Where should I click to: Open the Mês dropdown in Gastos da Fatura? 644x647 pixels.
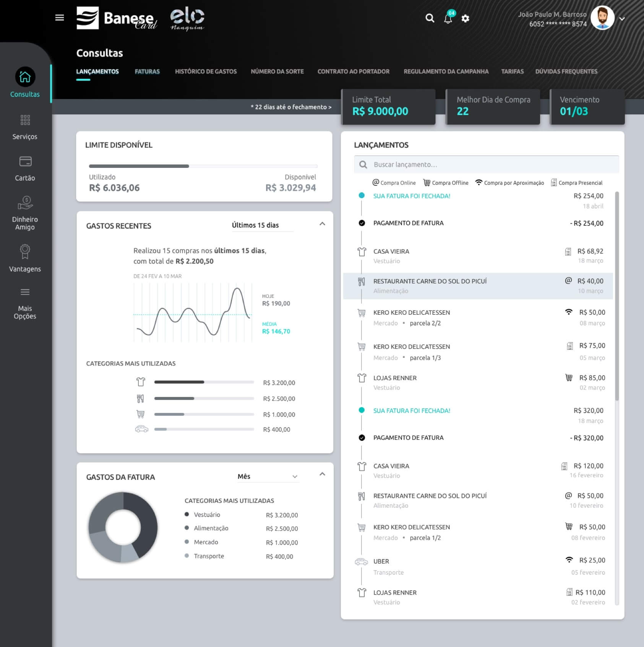click(268, 476)
